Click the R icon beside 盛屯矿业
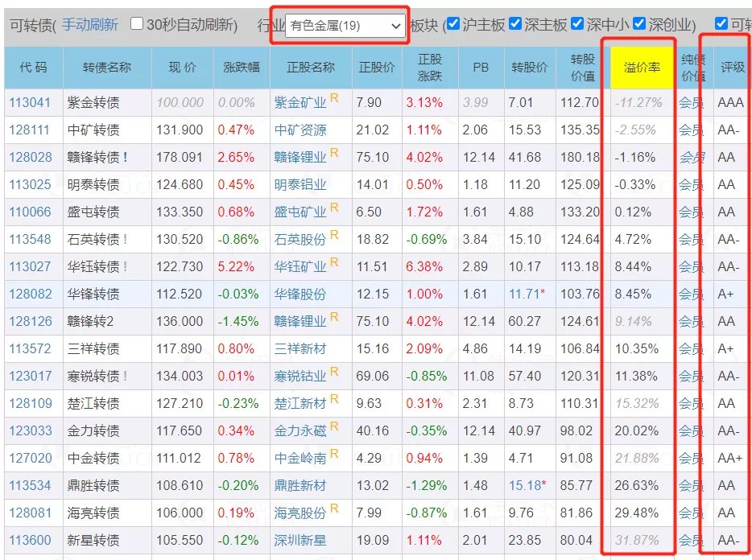 pos(333,209)
